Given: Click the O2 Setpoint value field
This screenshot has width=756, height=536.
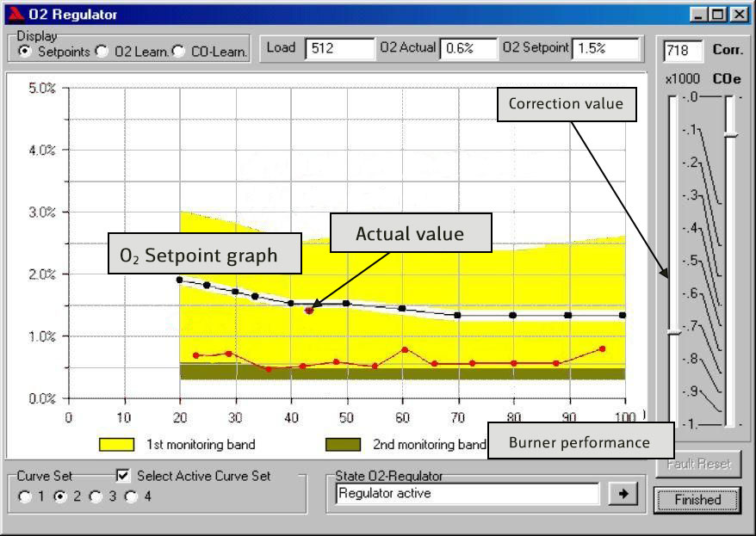Looking at the screenshot, I should pyautogui.click(x=604, y=49).
